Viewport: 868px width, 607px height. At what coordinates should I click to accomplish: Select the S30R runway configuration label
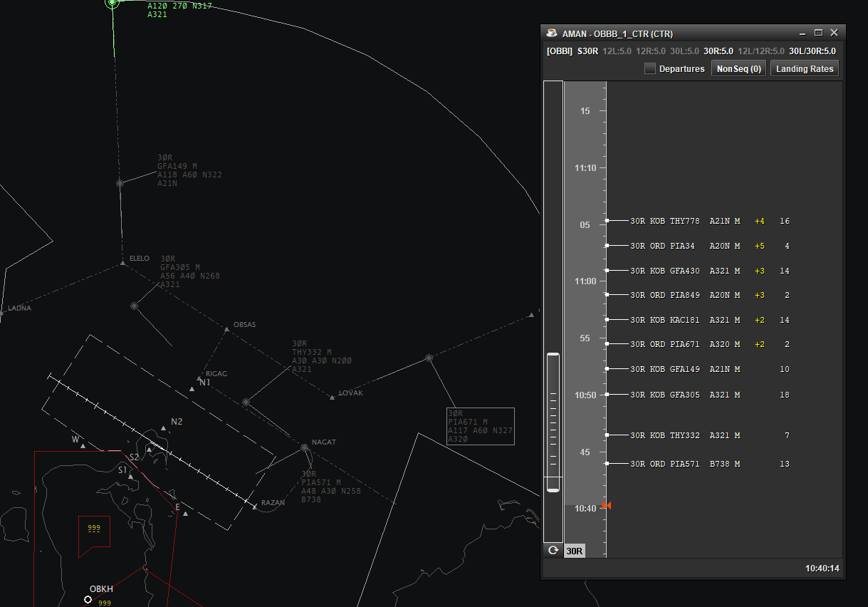coord(587,51)
